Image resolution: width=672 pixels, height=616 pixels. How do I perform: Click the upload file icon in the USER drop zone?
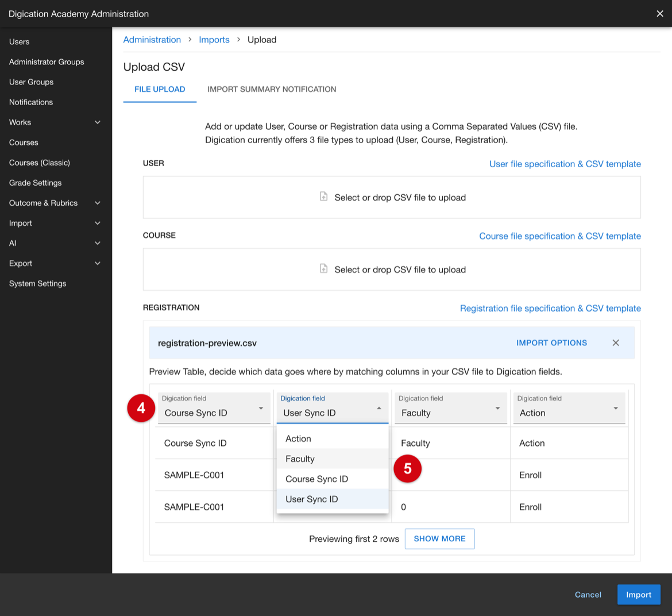(x=323, y=197)
